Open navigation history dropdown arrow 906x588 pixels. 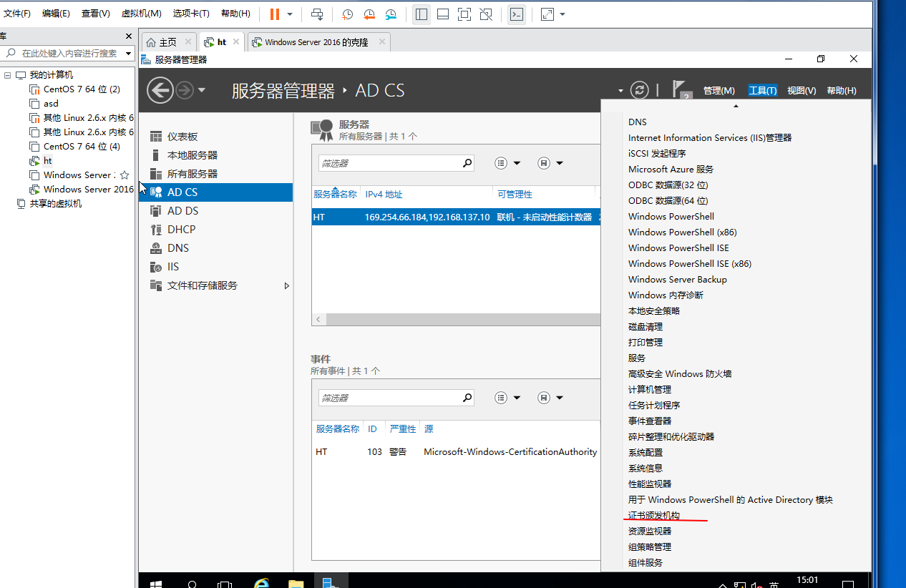coord(202,90)
